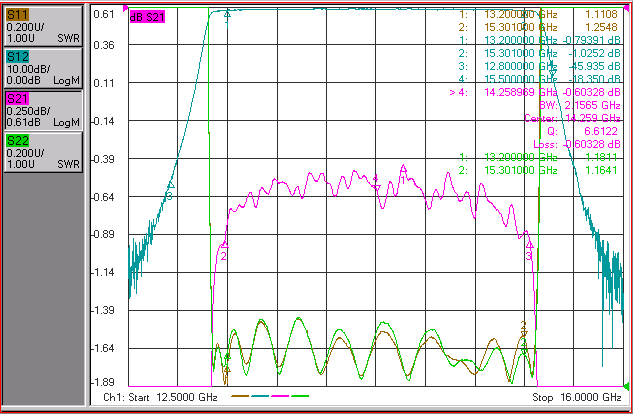The height and width of the screenshot is (414, 633).
Task: Click the BW 2.1565 GHz readout
Action: coord(580,105)
